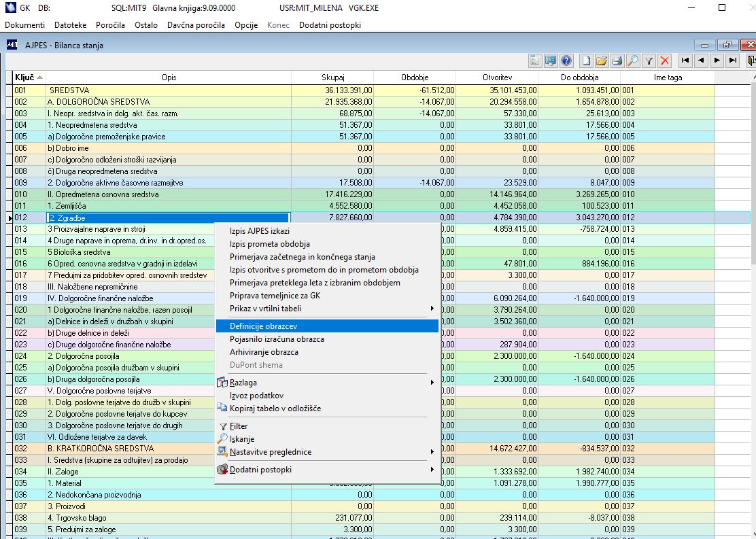Click the 'Skupaj' column header
The width and height of the screenshot is (756, 539).
[x=332, y=77]
